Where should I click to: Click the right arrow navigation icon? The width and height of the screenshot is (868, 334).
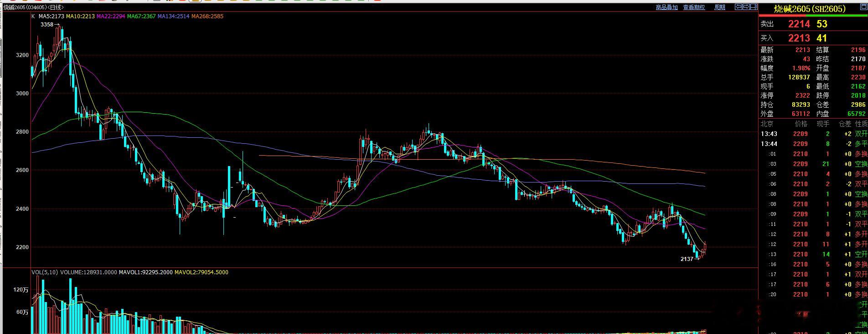click(746, 7)
